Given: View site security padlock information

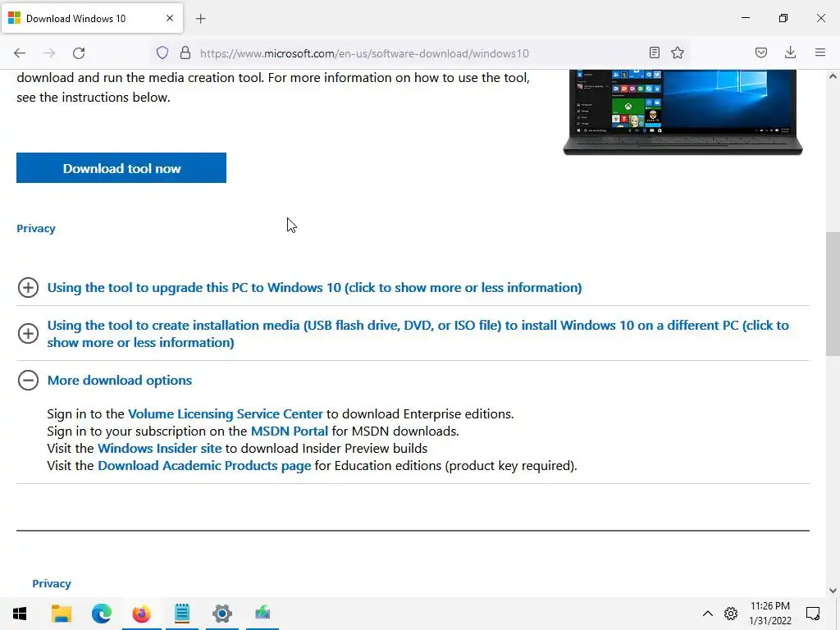Looking at the screenshot, I should (x=185, y=53).
